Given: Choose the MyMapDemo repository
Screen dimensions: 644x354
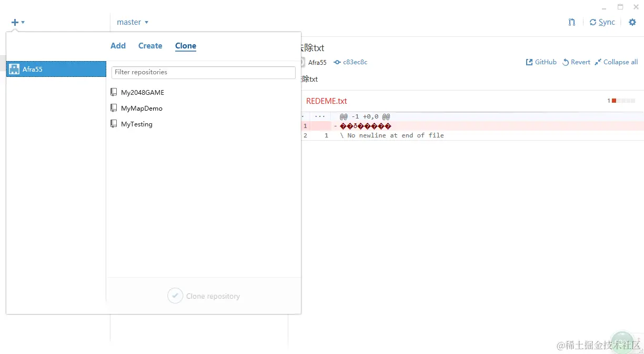Looking at the screenshot, I should (142, 108).
